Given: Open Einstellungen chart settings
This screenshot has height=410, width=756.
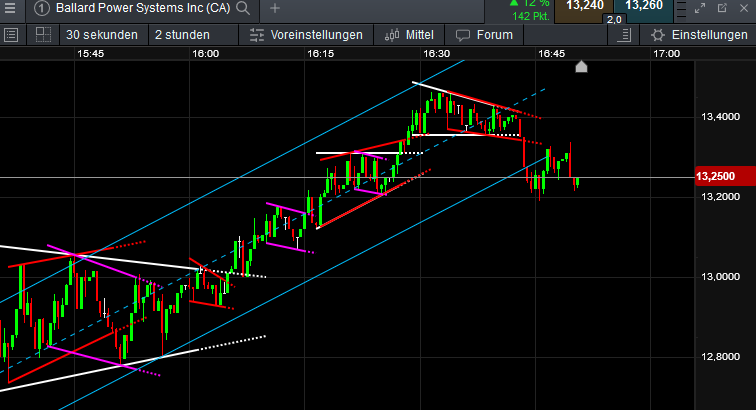Looking at the screenshot, I should coord(699,35).
